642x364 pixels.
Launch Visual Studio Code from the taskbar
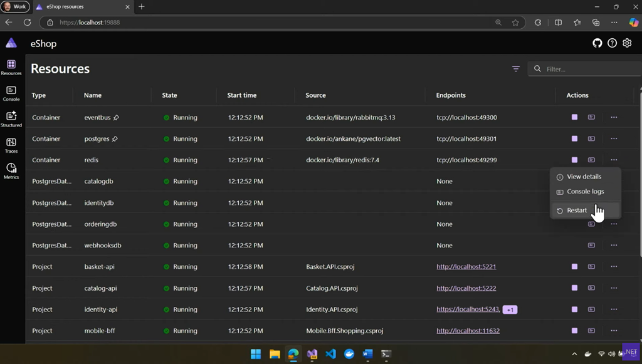pyautogui.click(x=330, y=354)
